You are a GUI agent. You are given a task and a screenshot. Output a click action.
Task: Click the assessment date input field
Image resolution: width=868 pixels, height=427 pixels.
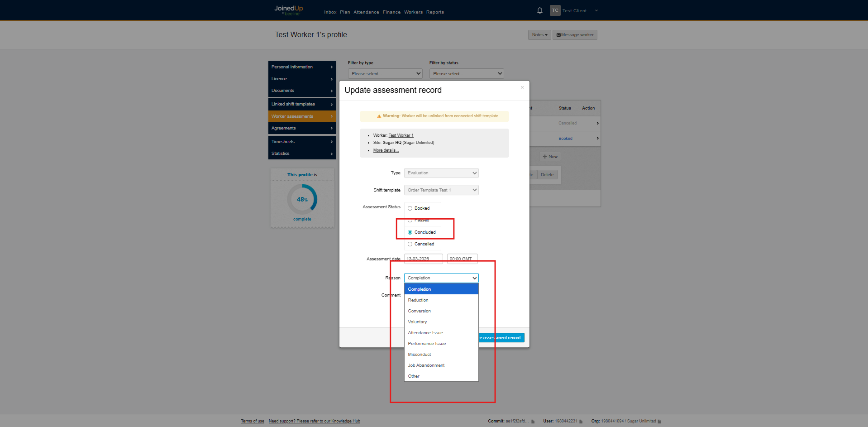click(423, 259)
